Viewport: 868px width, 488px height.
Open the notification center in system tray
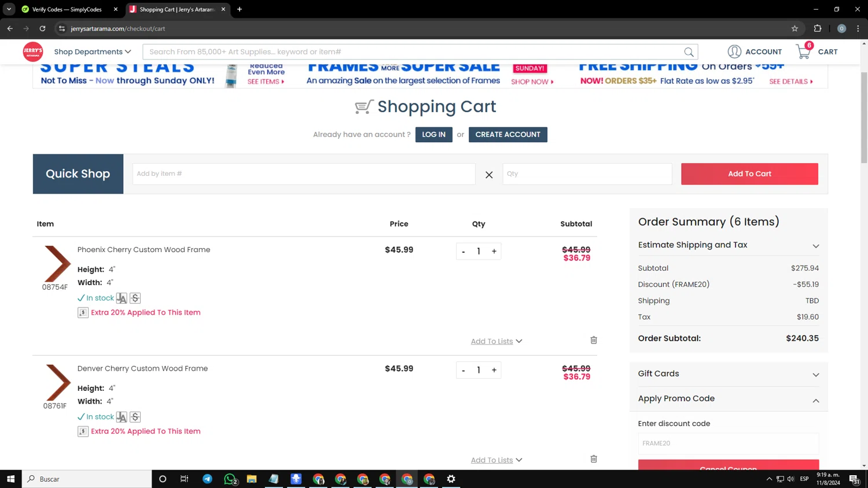tap(854, 479)
